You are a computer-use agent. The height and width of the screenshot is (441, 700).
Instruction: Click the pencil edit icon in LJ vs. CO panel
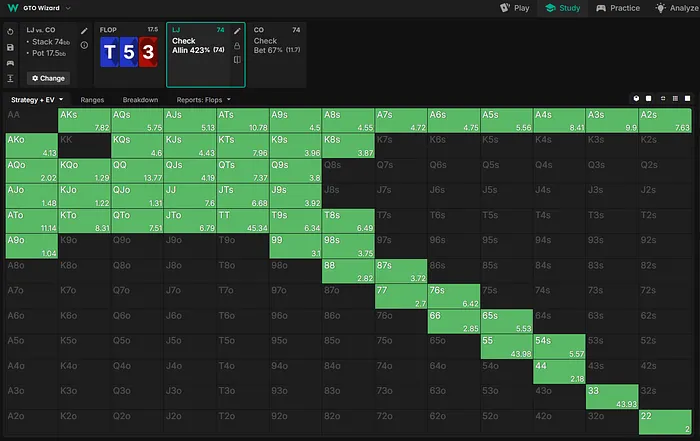point(83,31)
